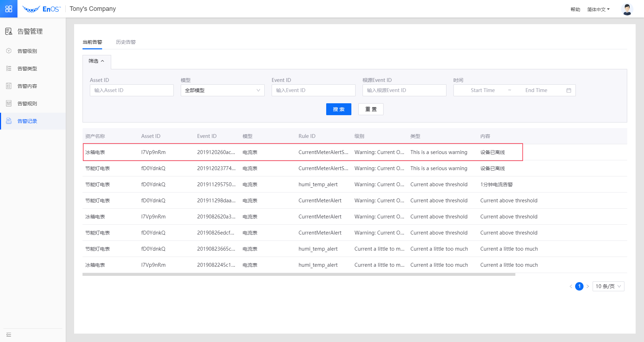Click the 告警管理 header icon
This screenshot has width=644, height=342.
pos(9,32)
